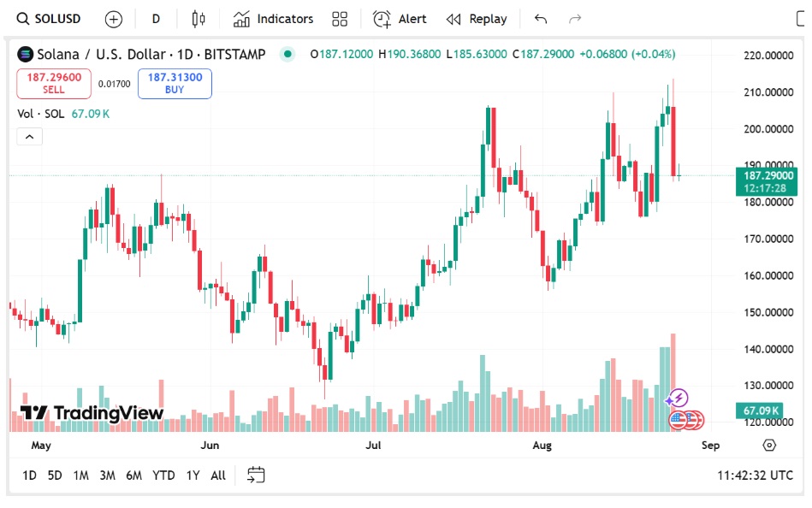
Task: Collapse the chart legend with the chevron
Action: (x=29, y=136)
